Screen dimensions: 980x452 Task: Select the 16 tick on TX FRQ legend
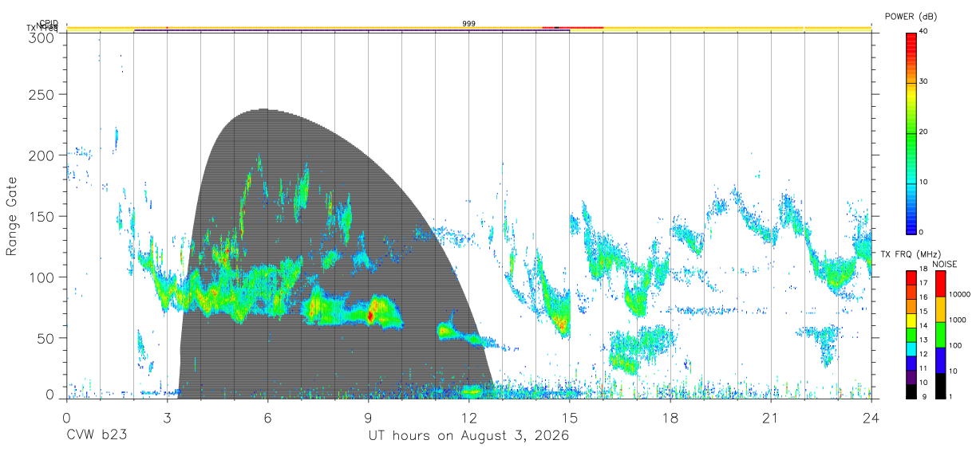[x=923, y=297]
